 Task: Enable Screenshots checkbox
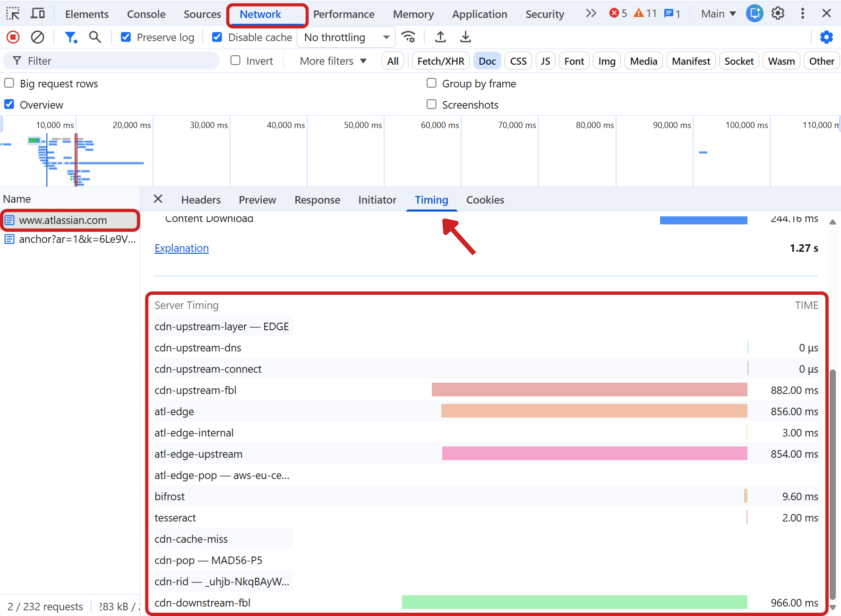[x=431, y=104]
